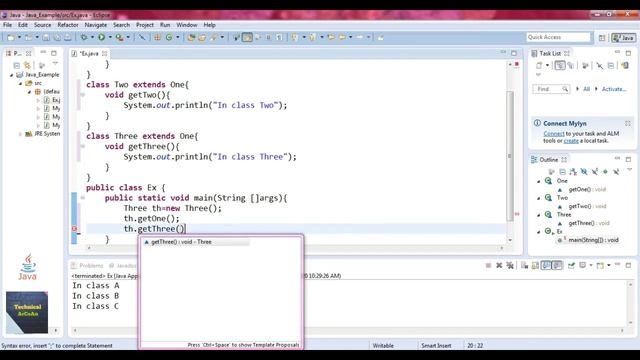Click the Debug bug icon in toolbar
The width and height of the screenshot is (640, 360).
point(84,37)
